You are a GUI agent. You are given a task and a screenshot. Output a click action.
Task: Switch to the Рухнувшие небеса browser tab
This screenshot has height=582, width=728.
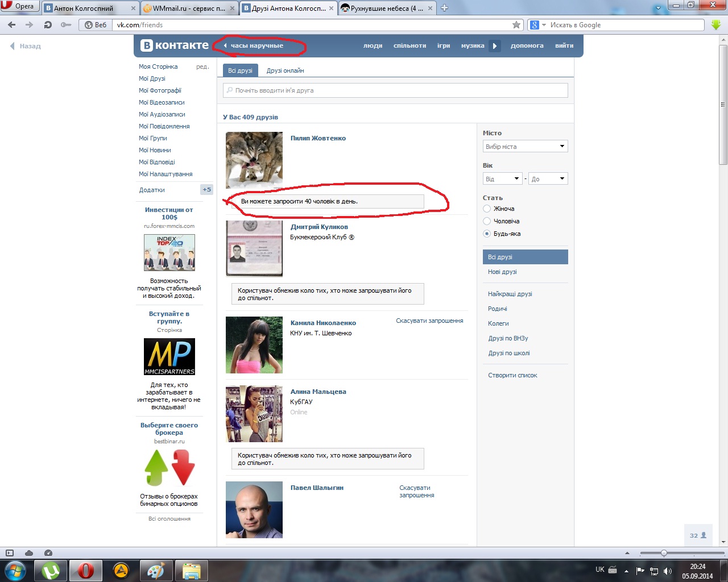387,8
